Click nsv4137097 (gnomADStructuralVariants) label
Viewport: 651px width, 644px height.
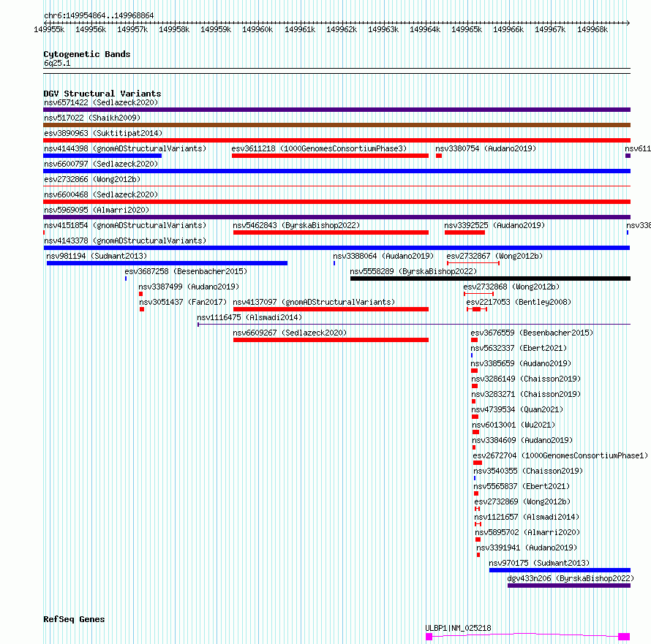pos(314,302)
